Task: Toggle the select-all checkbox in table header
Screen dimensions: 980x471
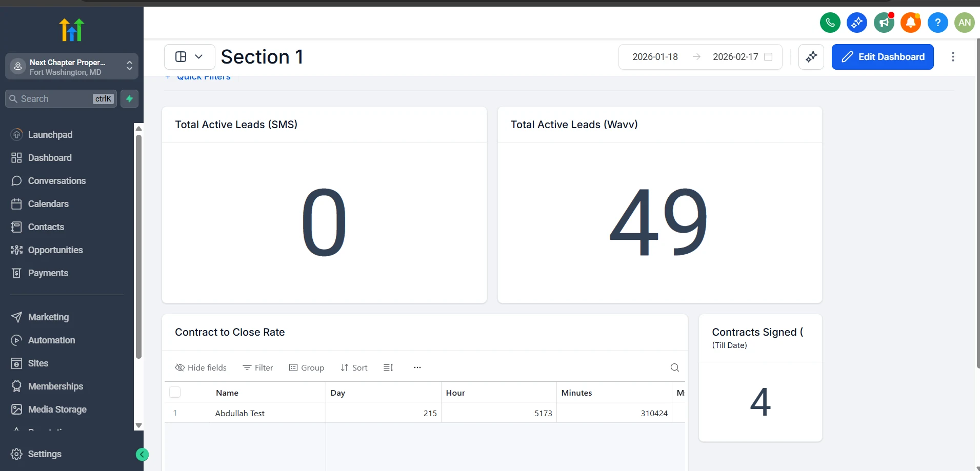Action: [175, 392]
